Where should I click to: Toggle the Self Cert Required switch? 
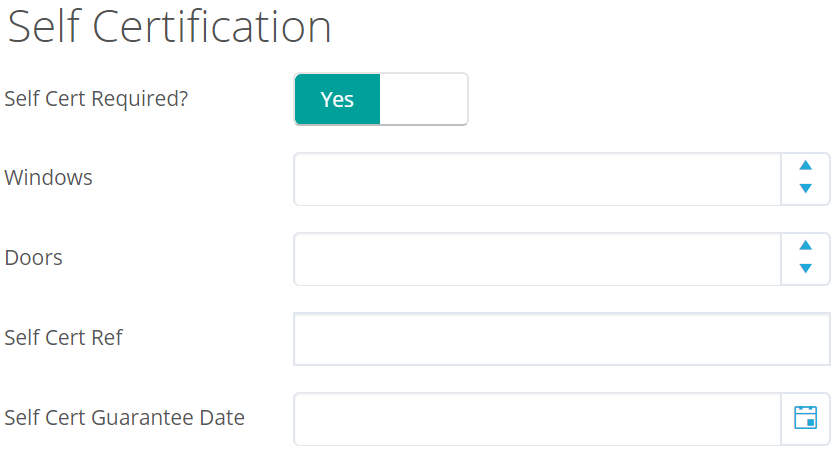[x=381, y=99]
